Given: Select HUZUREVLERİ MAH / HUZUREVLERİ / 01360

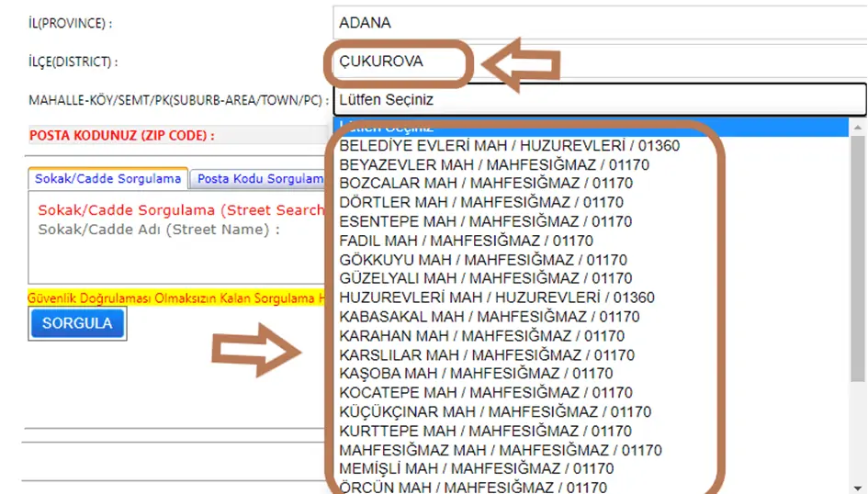Looking at the screenshot, I should [x=496, y=298].
